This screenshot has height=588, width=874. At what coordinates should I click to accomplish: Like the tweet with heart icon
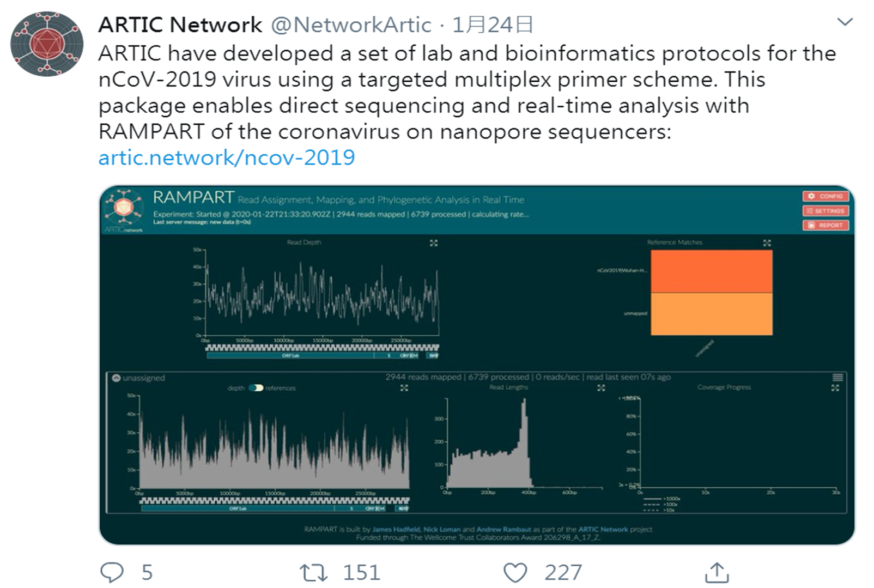click(515, 573)
